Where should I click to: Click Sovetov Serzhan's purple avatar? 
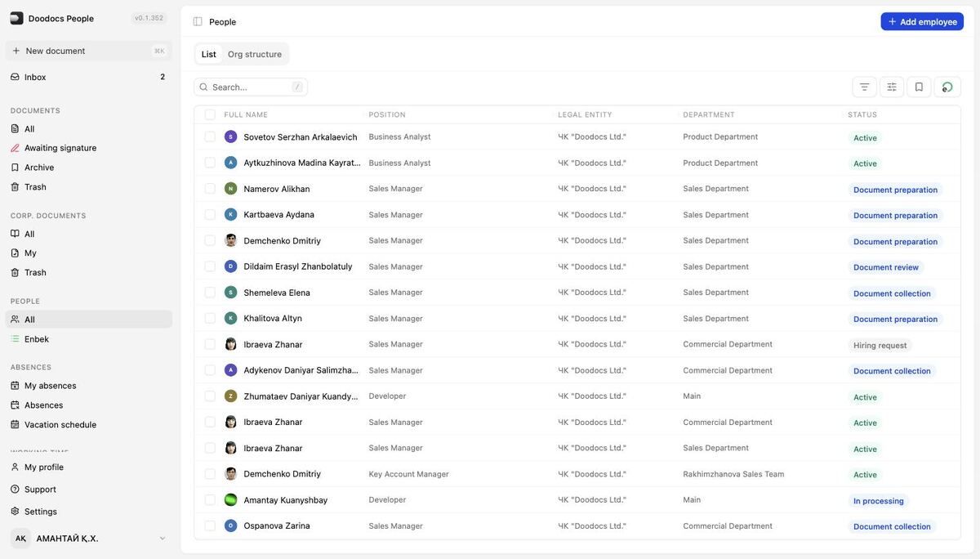(x=231, y=136)
